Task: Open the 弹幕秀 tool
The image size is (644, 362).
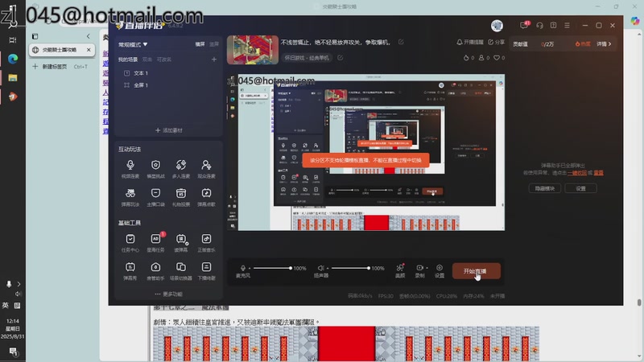Action: [130, 271]
